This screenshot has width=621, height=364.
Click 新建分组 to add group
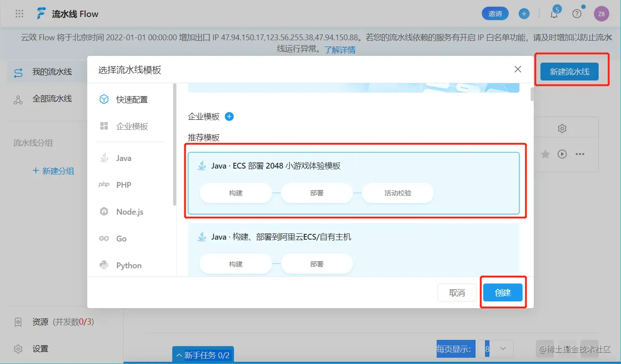click(54, 171)
